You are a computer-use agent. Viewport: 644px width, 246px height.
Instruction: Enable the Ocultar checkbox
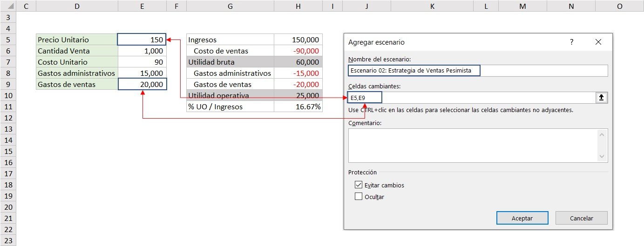[x=359, y=196]
